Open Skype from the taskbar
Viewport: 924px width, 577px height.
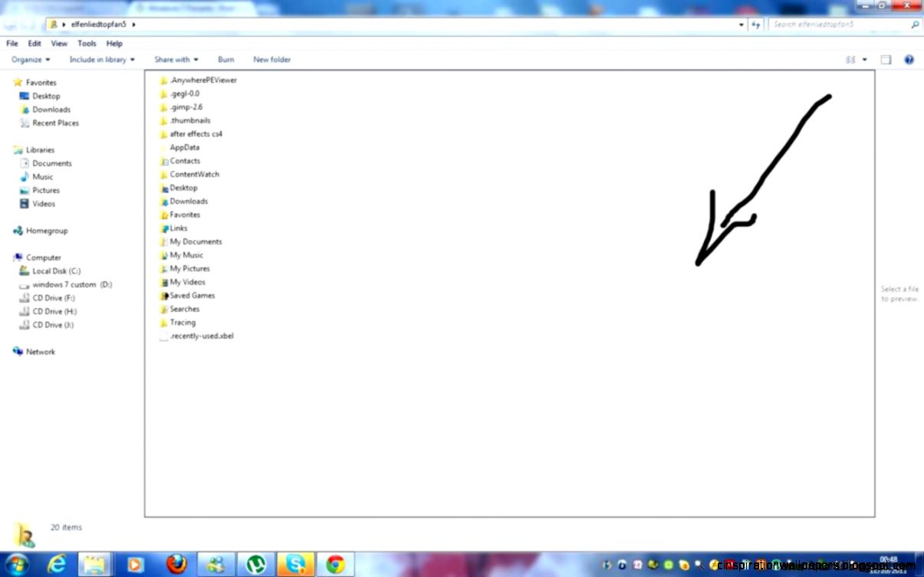pos(296,563)
